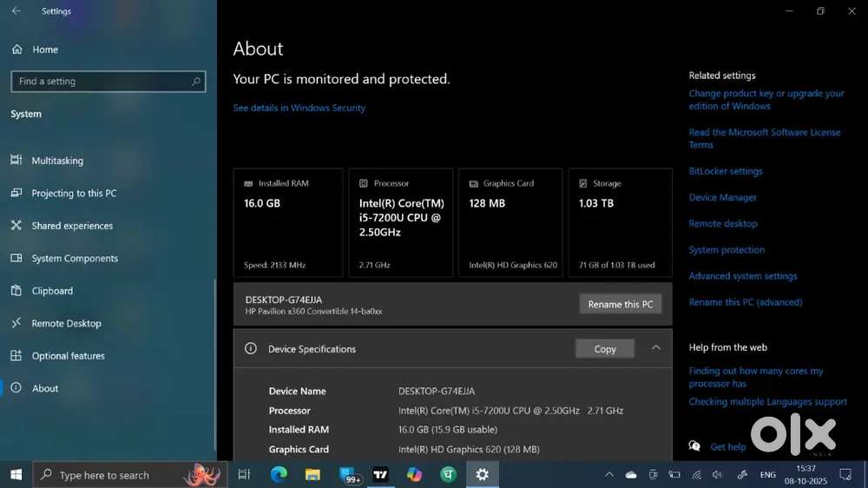Click the Shared experiences icon in the sidebar

(x=16, y=225)
